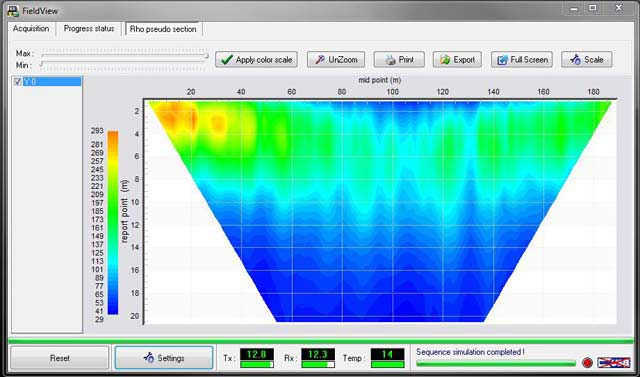
Task: Click the Min color scale slider handle
Action: pyautogui.click(x=41, y=64)
